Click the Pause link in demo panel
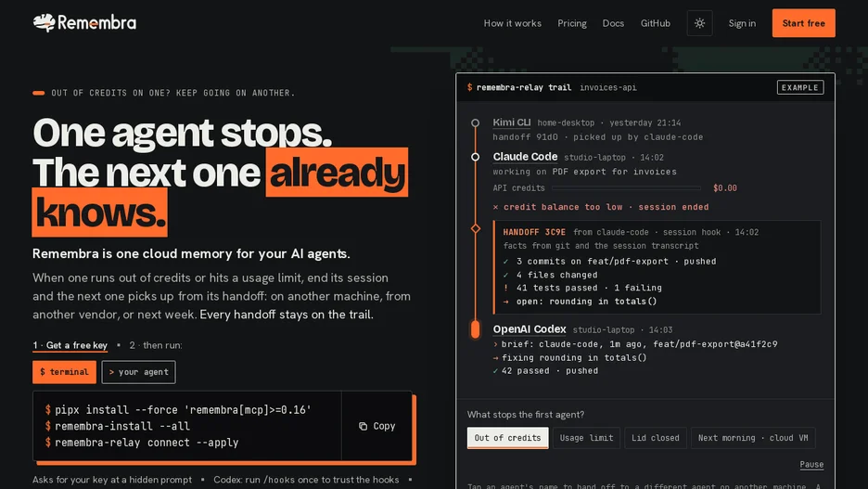 pos(811,465)
